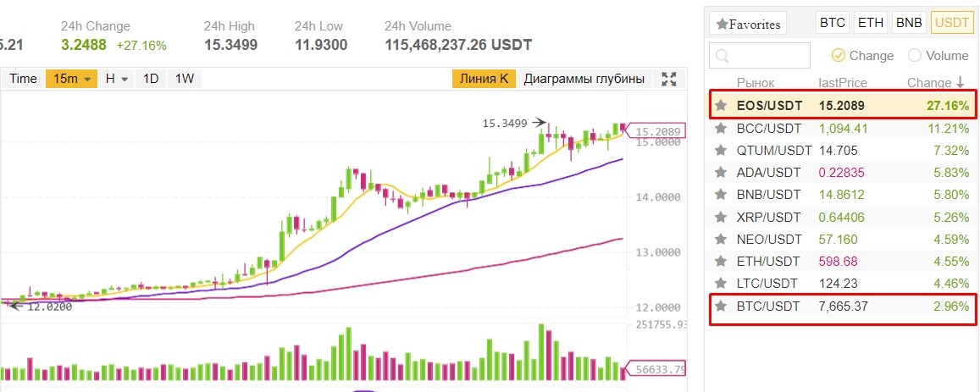Switch to the ETH market tab
The width and height of the screenshot is (980, 392).
pyautogui.click(x=871, y=23)
